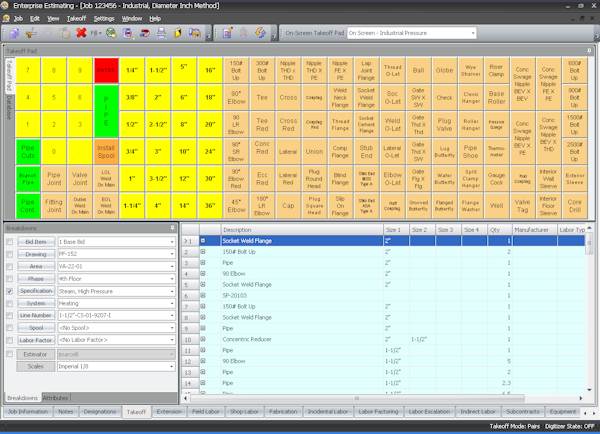Image resolution: width=600 pixels, height=434 pixels.
Task: Click the printer icon
Action: click(x=161, y=33)
